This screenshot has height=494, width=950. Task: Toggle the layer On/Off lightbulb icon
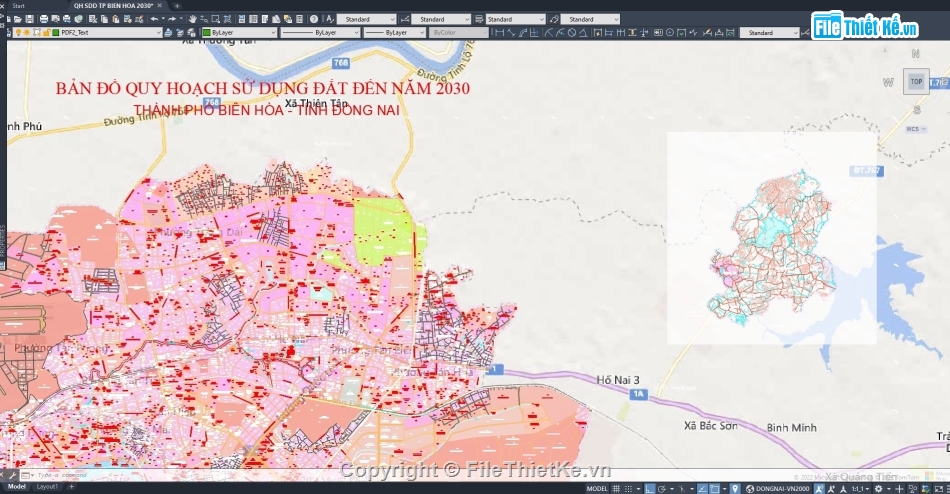click(18, 33)
